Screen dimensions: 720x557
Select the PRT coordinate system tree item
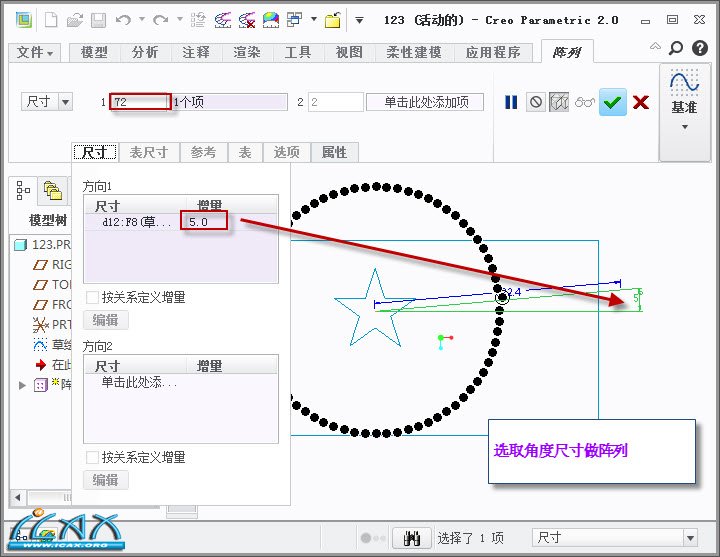tap(53, 325)
